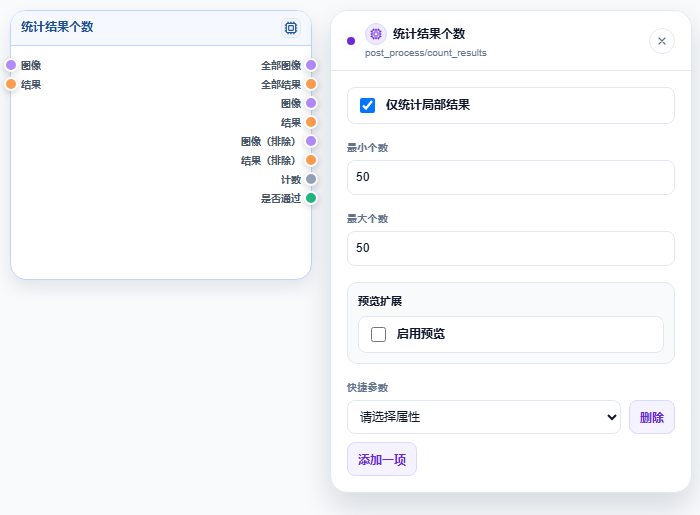Click the post_process/count_results path text

coord(425,53)
